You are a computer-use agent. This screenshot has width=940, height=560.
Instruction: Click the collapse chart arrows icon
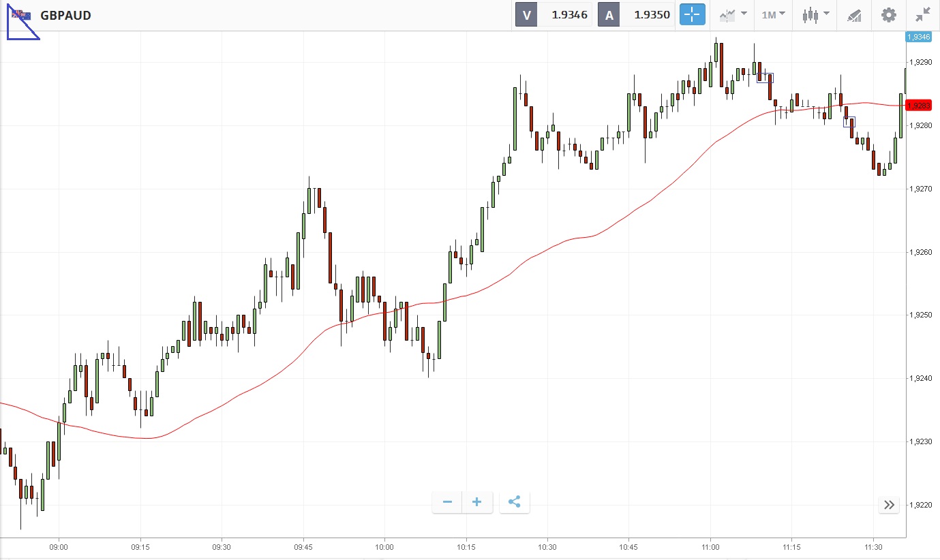(923, 14)
